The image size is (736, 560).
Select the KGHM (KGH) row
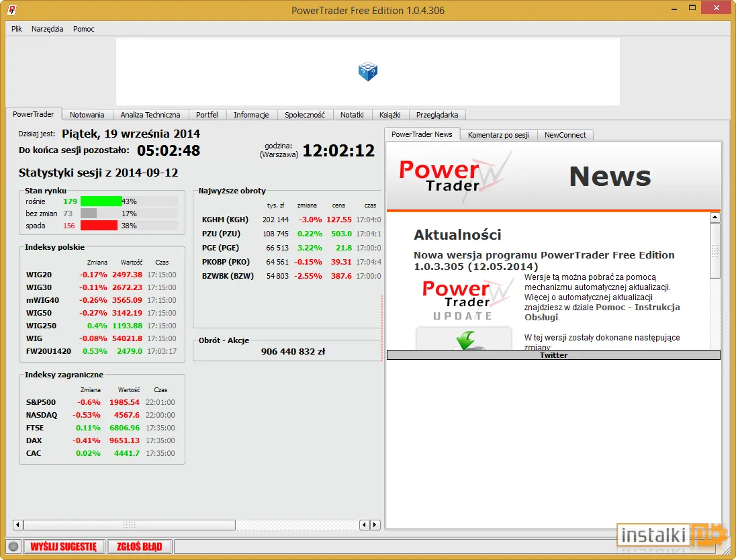(291, 219)
